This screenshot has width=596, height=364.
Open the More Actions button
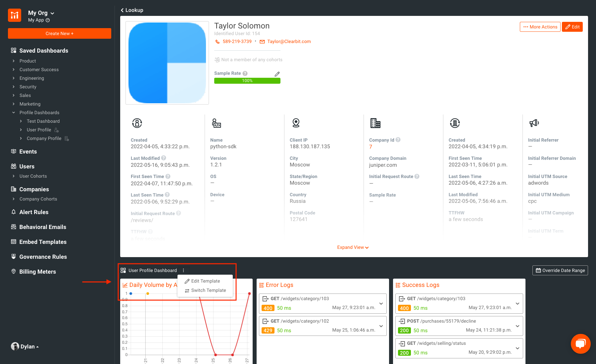click(x=540, y=27)
